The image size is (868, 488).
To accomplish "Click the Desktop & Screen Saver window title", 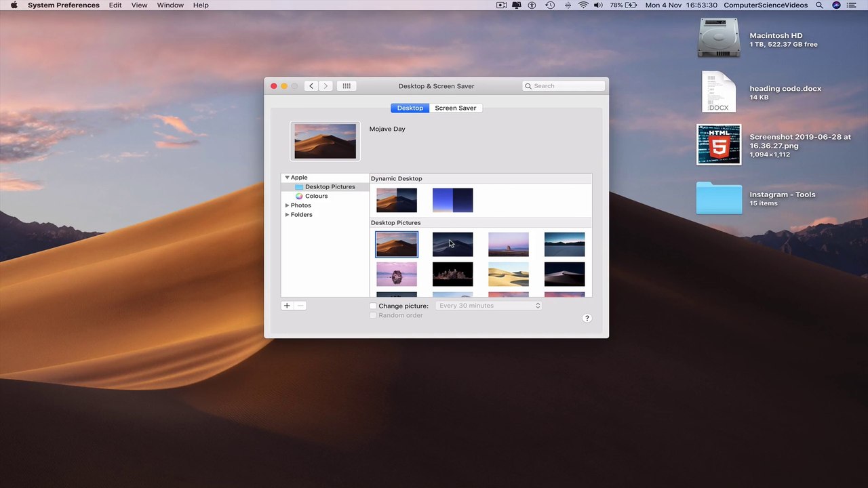I will coord(437,86).
